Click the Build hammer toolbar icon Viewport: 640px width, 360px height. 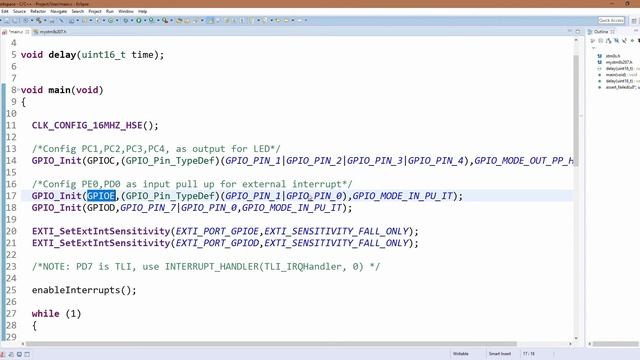(x=39, y=20)
